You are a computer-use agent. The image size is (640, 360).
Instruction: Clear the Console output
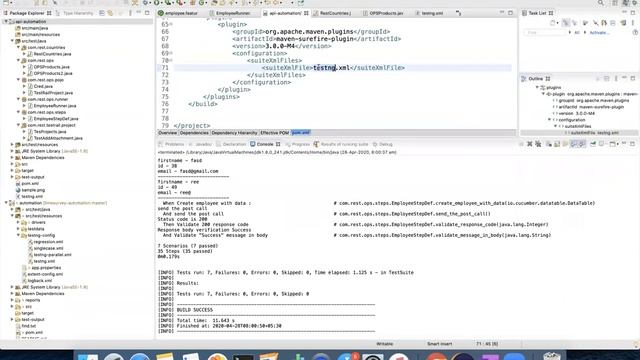coord(549,144)
